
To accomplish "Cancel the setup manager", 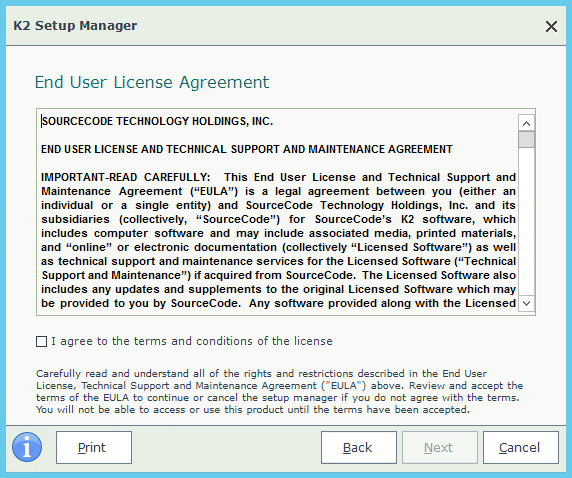I will (x=521, y=447).
